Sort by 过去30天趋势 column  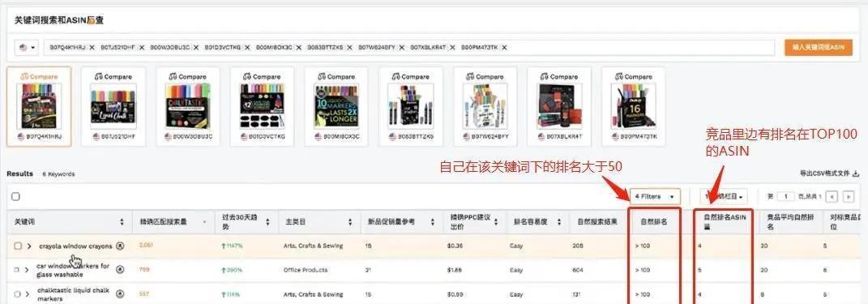click(x=268, y=222)
